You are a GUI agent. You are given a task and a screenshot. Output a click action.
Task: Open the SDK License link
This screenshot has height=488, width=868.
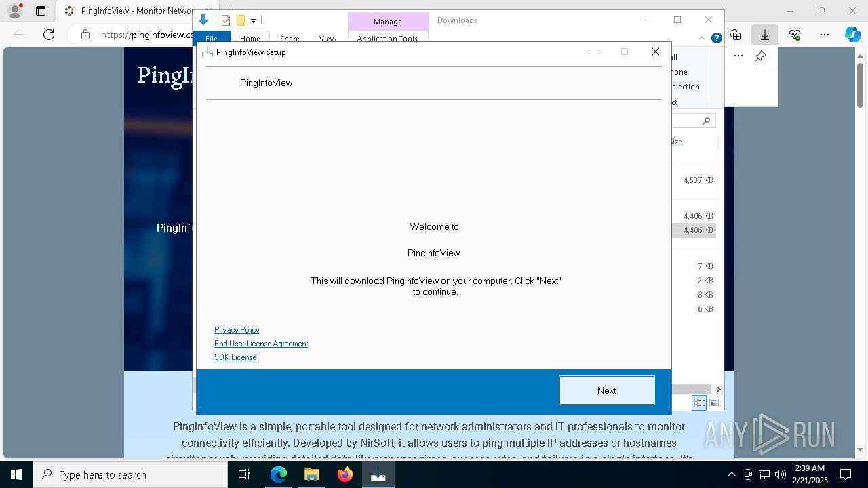pyautogui.click(x=235, y=357)
